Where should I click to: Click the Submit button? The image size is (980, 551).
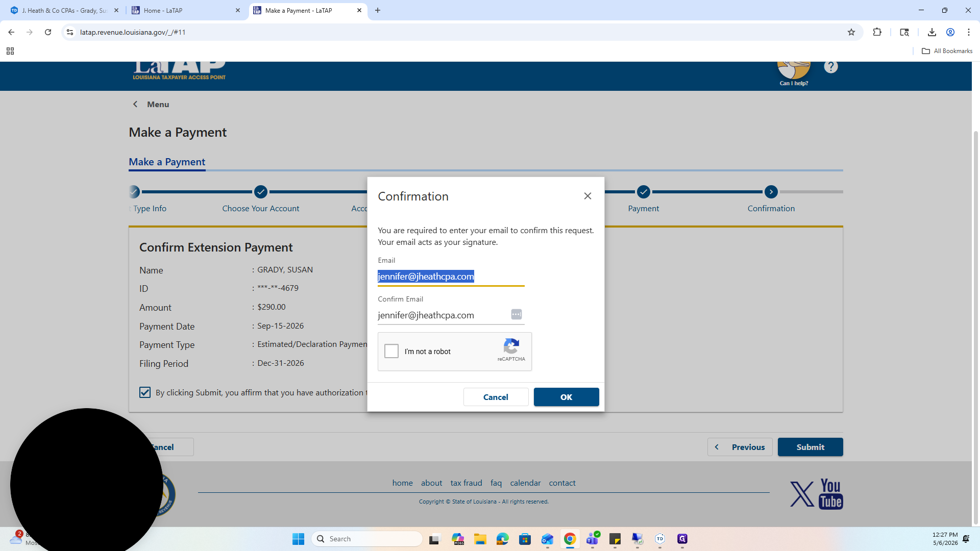click(x=810, y=447)
